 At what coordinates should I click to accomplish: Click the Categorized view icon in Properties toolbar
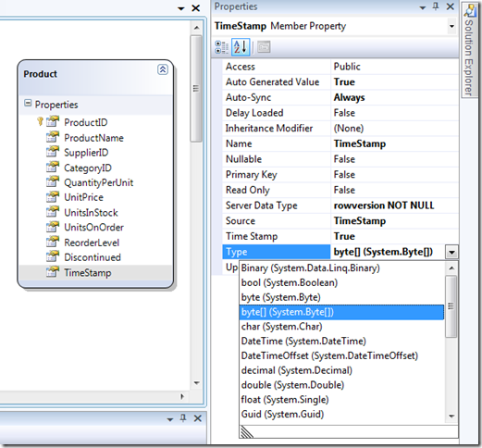(x=221, y=47)
